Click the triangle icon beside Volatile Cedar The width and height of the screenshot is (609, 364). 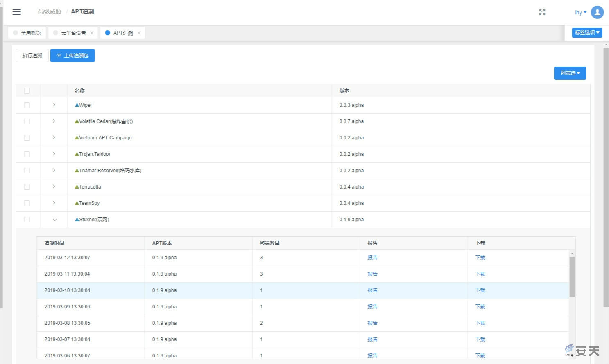(77, 121)
